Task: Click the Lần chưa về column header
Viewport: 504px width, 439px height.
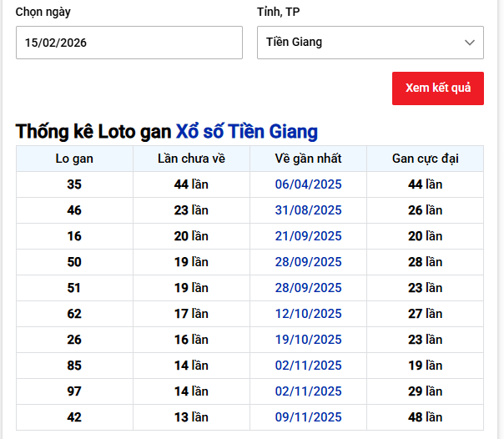Action: click(x=191, y=159)
